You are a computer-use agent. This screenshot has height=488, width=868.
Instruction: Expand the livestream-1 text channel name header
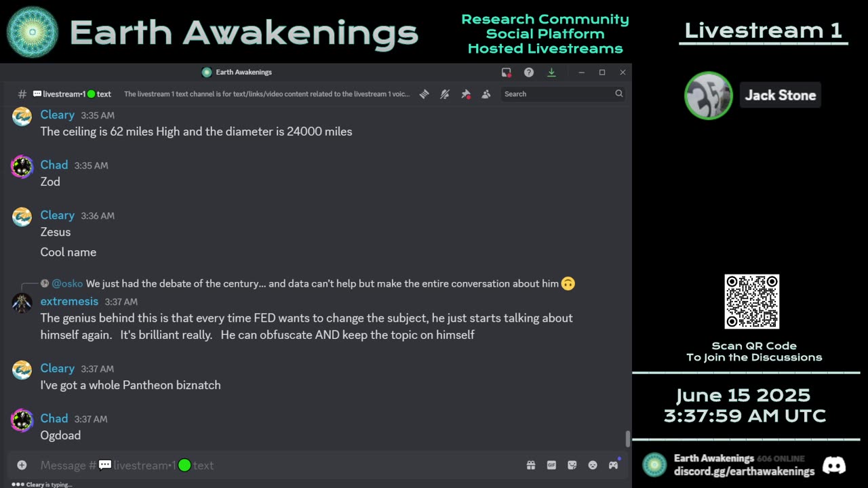[x=72, y=94]
